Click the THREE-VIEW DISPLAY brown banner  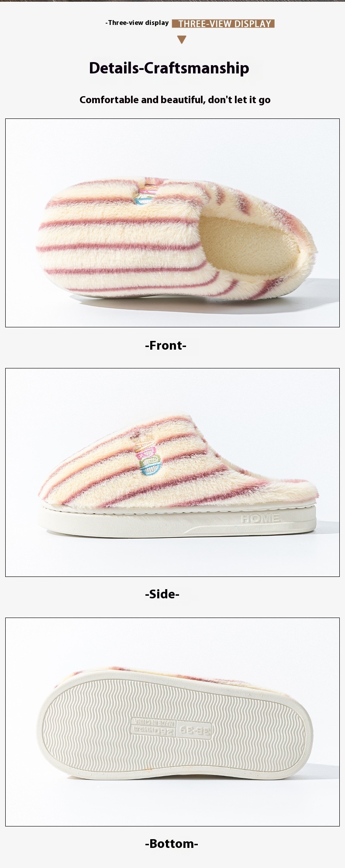223,24
